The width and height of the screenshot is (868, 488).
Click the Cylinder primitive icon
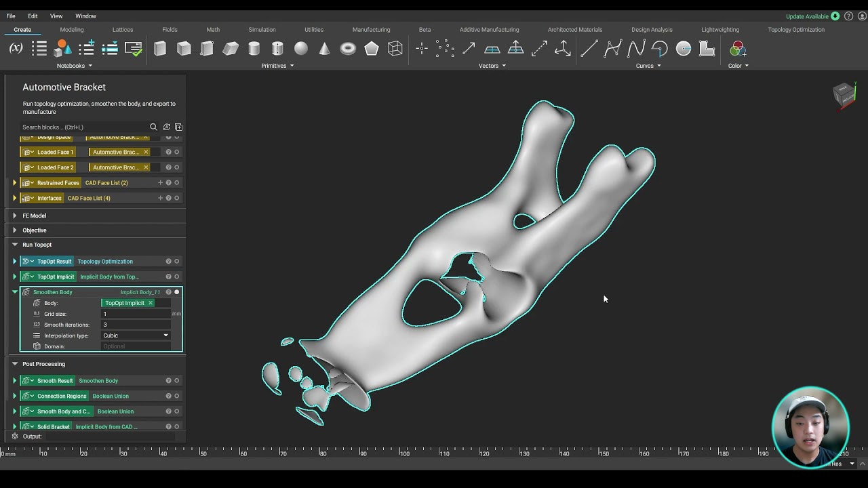coord(254,49)
